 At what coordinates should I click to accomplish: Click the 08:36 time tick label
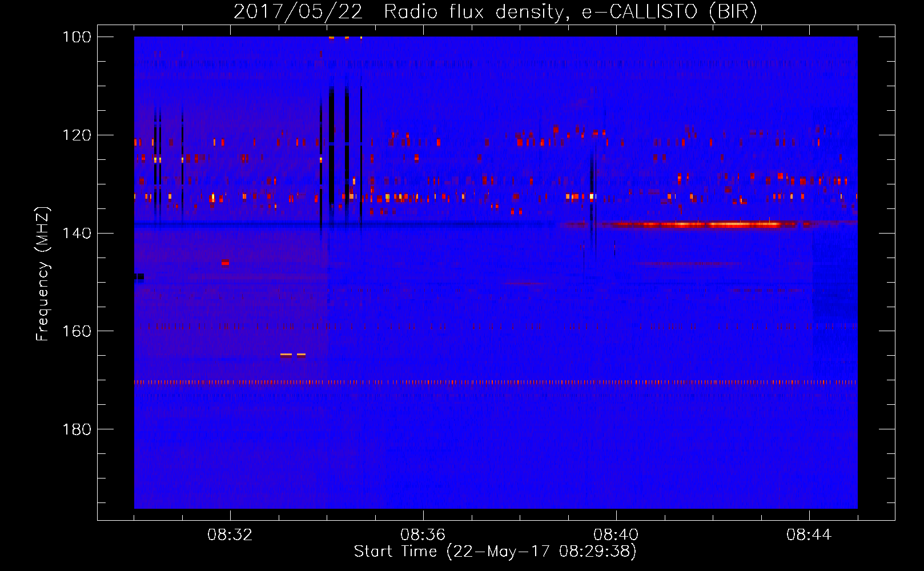click(x=423, y=535)
